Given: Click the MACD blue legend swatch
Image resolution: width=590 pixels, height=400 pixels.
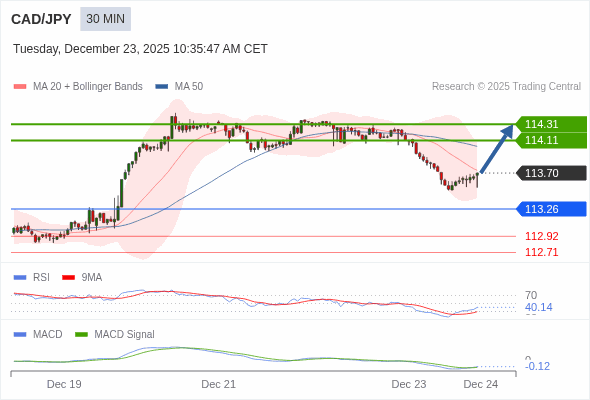Looking at the screenshot, I should tap(20, 335).
